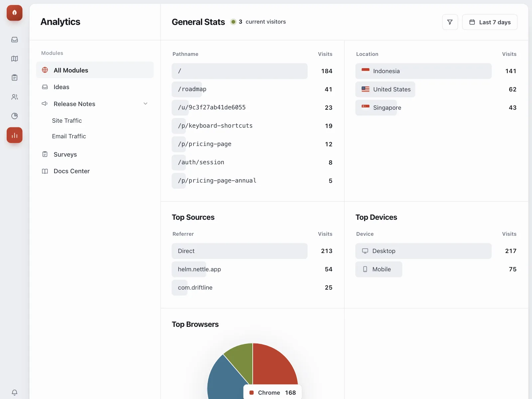Click the 141 visits value for Indonesia
Screen dimensions: 532x399
511,71
